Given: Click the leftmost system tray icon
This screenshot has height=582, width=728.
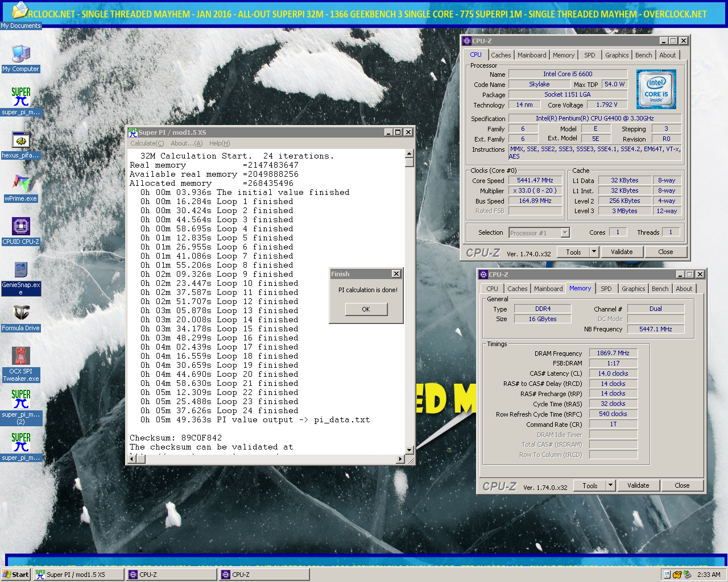Looking at the screenshot, I should 667,575.
